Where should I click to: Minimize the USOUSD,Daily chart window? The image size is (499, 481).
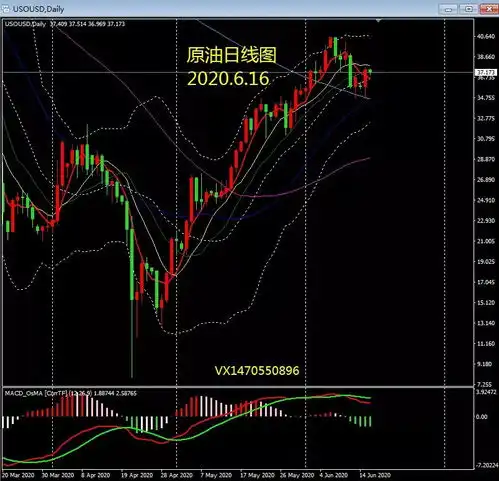click(449, 9)
